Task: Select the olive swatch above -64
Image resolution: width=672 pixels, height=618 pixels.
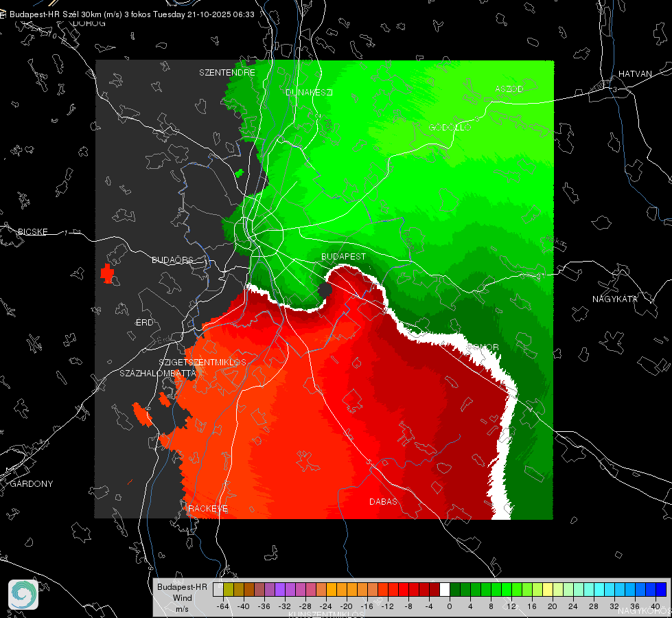Action: point(229,590)
